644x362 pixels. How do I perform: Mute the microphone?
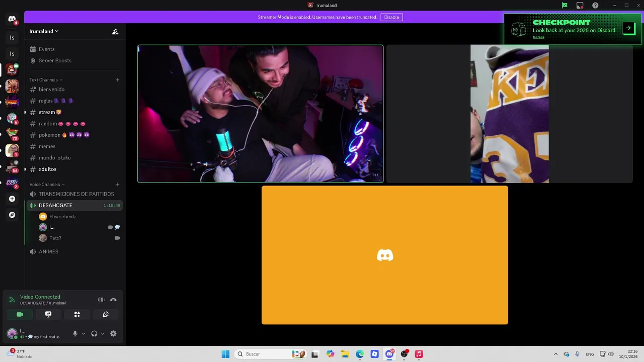pos(75,333)
